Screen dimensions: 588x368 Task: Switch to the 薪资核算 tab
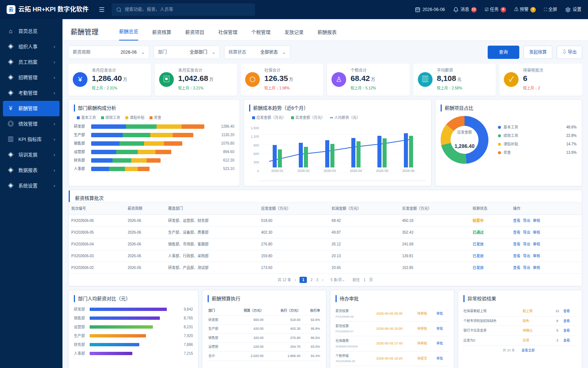162,32
